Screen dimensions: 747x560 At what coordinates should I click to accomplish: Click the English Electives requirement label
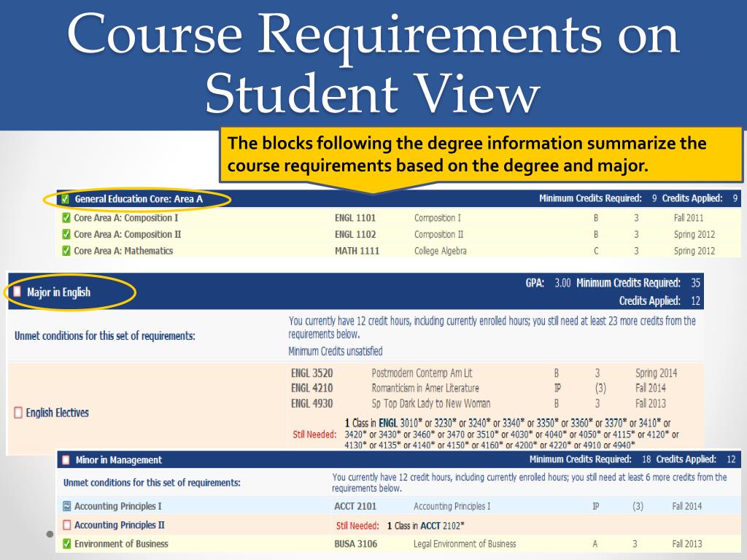[57, 413]
